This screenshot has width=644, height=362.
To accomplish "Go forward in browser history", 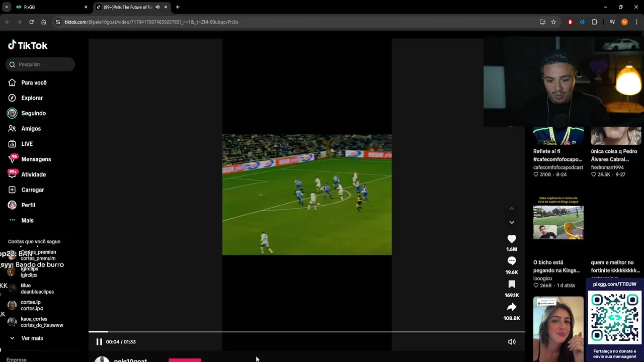I will pyautogui.click(x=19, y=22).
